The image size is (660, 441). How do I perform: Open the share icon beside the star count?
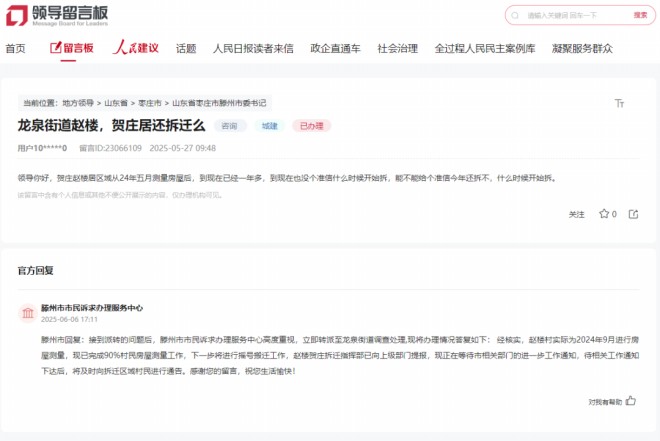[x=632, y=214]
